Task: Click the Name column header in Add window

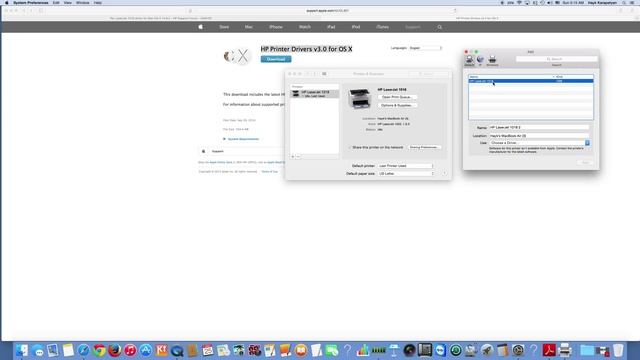Action: coord(511,77)
